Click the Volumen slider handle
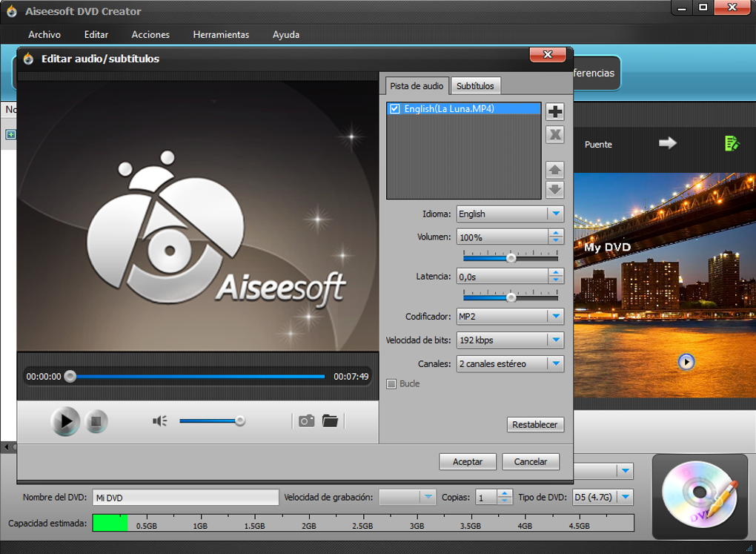Viewport: 756px width, 554px height. coord(511,258)
